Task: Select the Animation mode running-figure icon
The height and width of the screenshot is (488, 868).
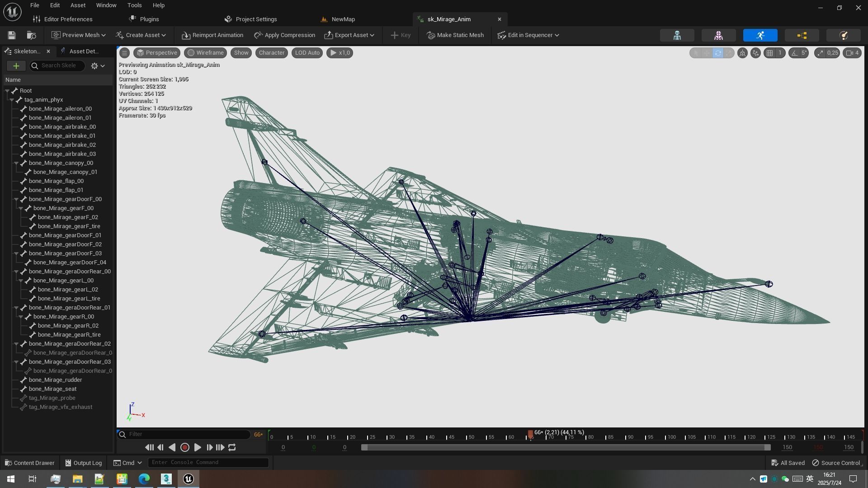Action: 760,35
